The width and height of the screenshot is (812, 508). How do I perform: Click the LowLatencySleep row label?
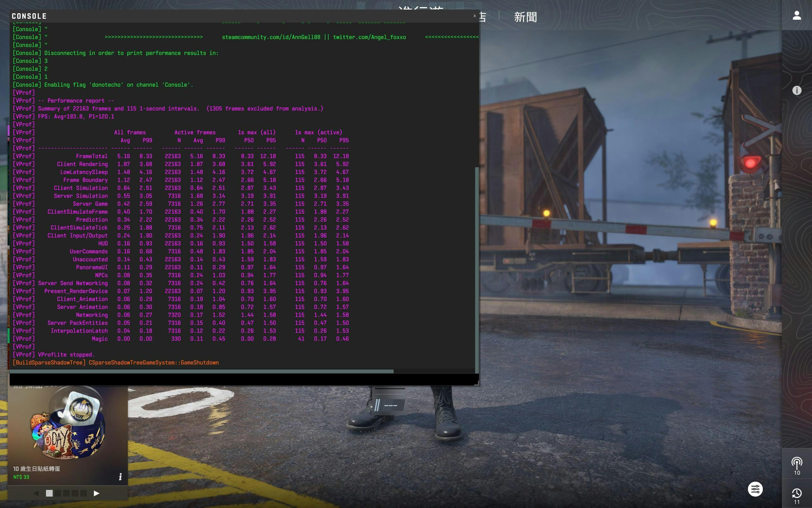(x=84, y=172)
